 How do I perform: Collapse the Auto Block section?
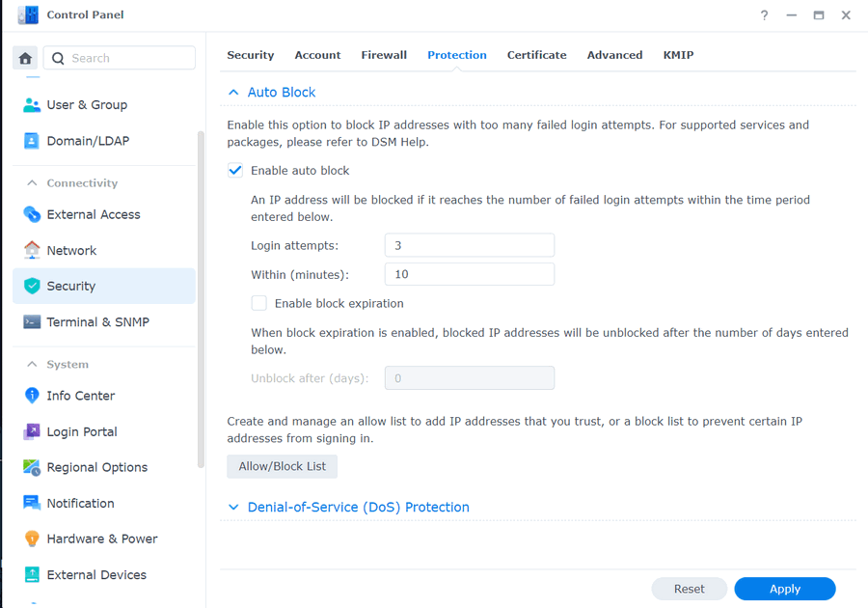point(233,93)
